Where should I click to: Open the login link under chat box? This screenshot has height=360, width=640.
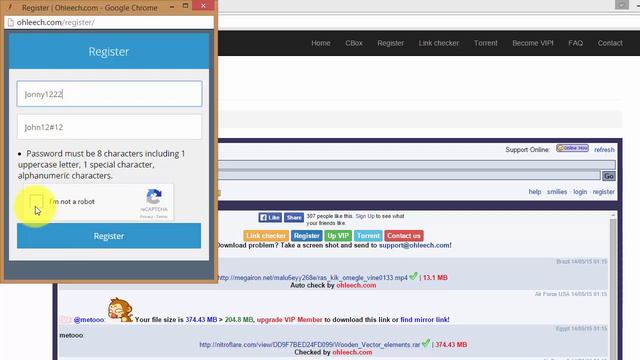(580, 192)
